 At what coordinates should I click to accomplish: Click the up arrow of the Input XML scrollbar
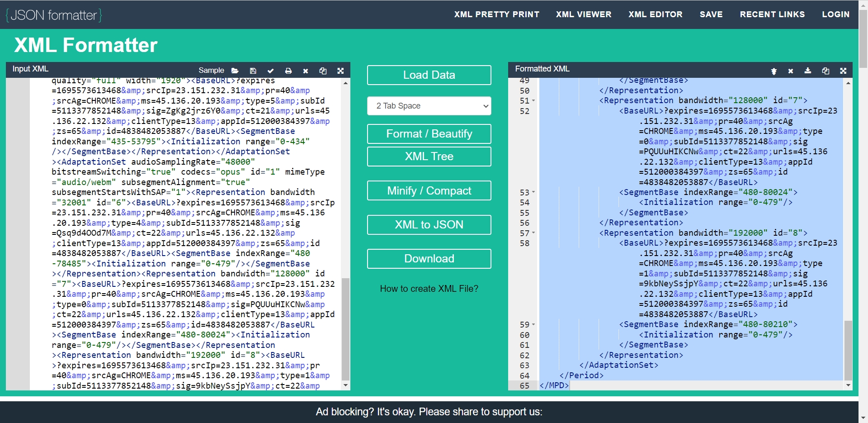tap(345, 83)
